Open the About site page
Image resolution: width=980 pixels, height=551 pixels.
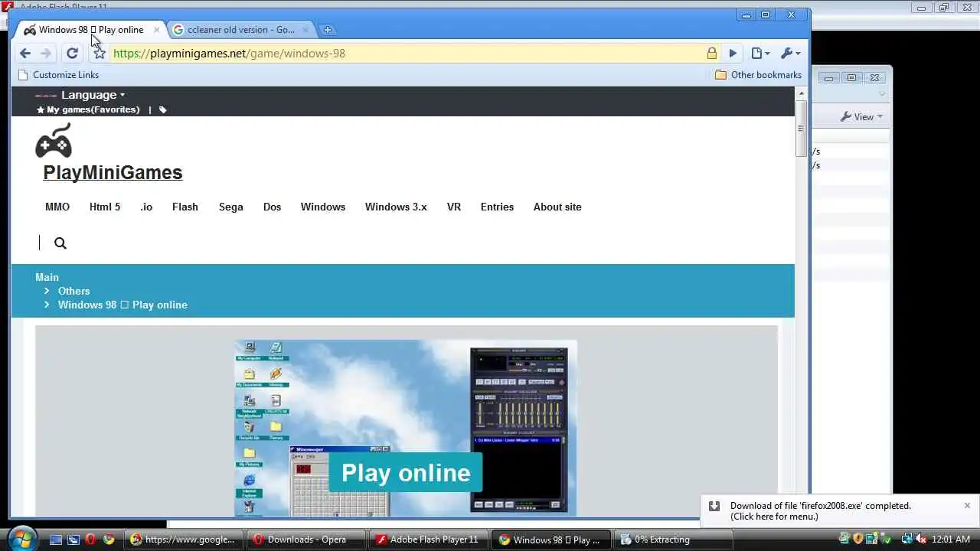tap(557, 207)
